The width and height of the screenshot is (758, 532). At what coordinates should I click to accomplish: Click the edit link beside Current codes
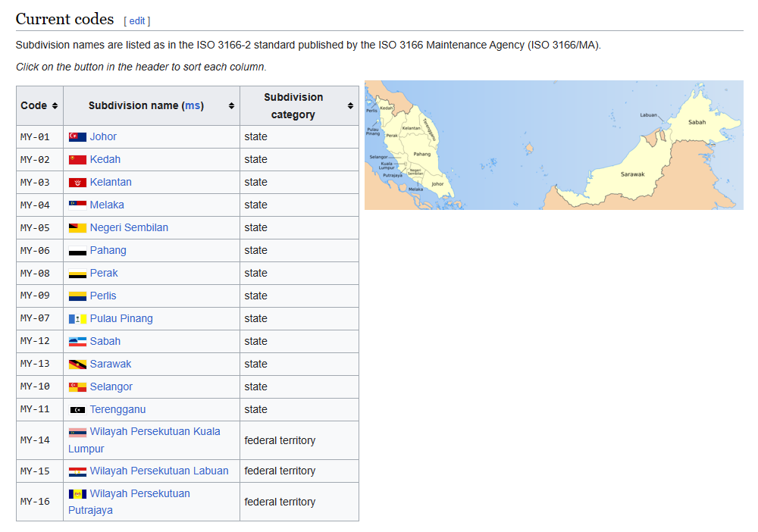137,21
